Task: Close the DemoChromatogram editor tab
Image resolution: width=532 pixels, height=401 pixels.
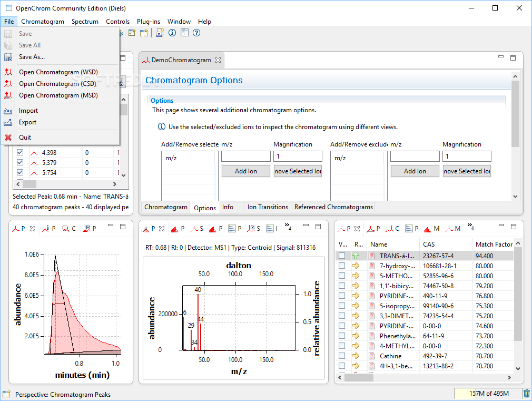Action: click(218, 60)
